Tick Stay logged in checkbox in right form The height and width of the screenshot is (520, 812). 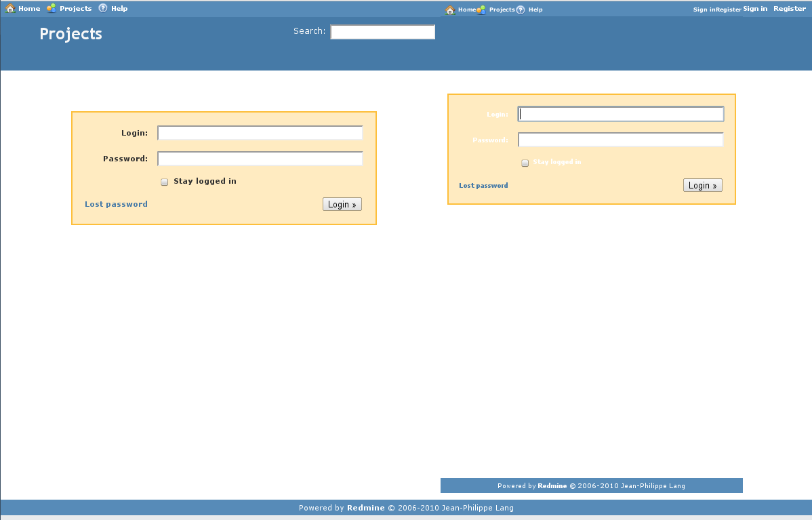tap(525, 163)
